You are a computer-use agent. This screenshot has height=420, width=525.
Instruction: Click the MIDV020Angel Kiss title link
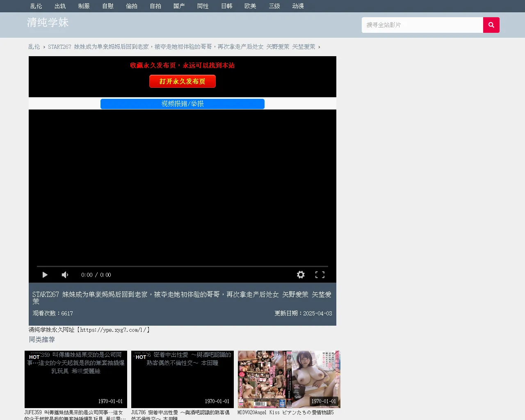click(286, 413)
